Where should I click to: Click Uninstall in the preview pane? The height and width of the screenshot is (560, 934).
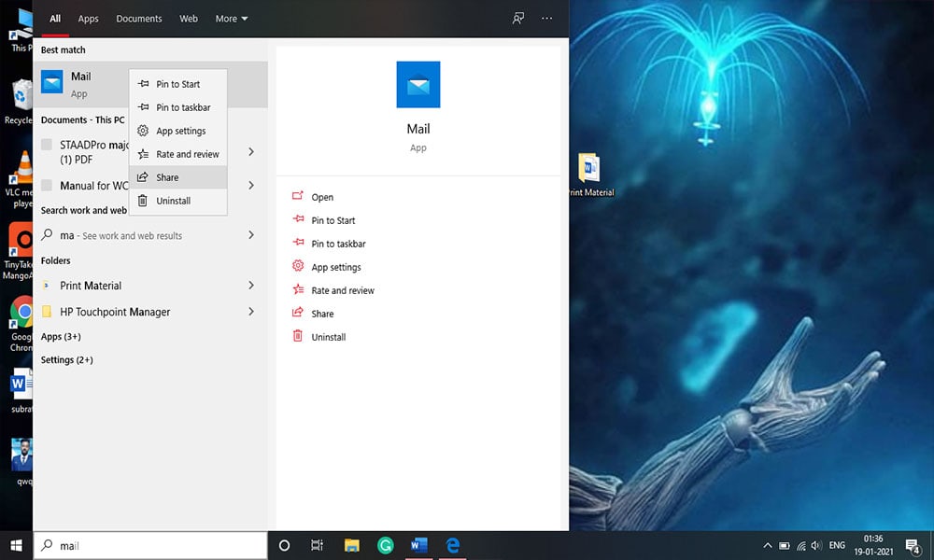click(328, 337)
